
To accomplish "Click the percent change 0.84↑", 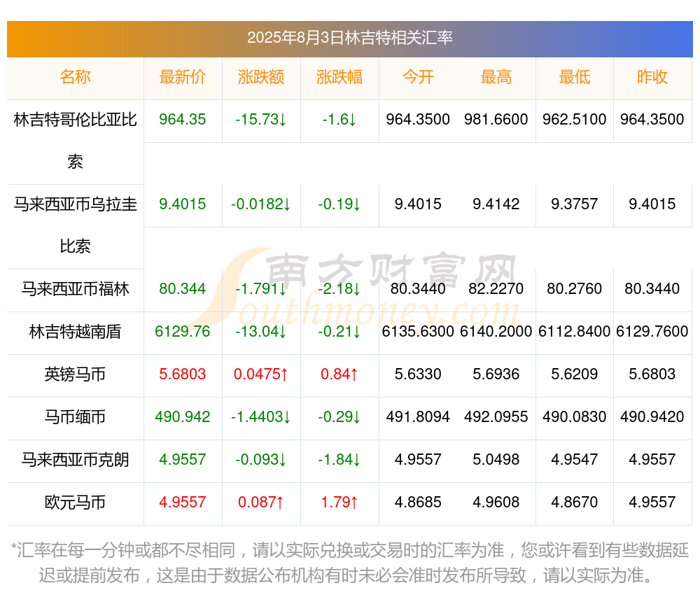I will [339, 374].
